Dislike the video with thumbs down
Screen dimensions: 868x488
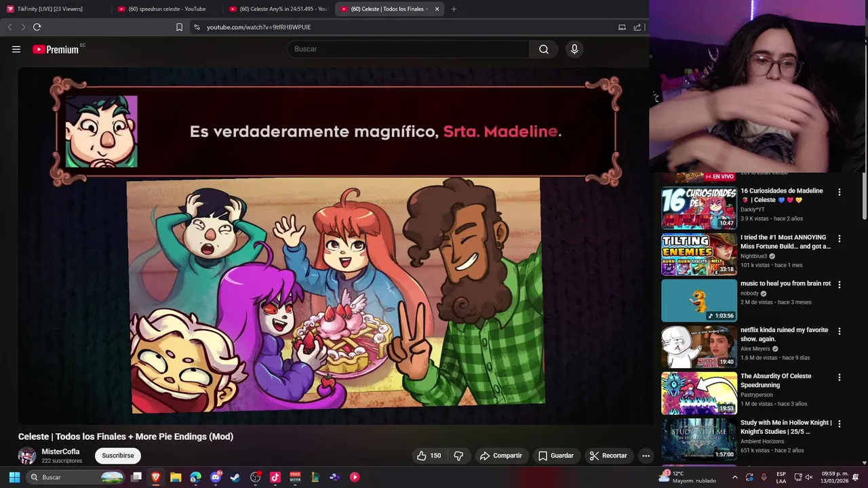click(458, 455)
